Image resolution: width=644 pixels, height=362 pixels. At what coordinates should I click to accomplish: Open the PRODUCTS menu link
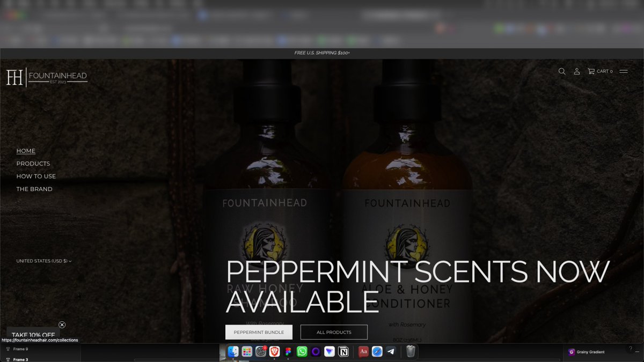point(33,164)
